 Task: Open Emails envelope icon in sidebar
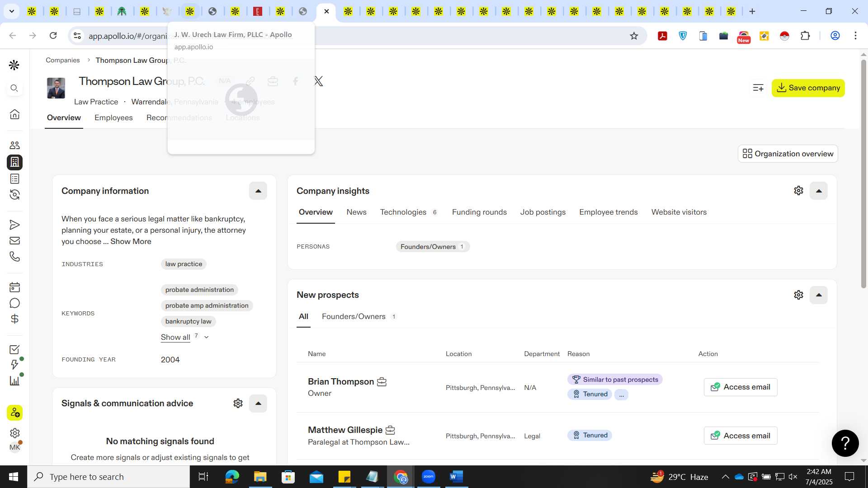pos(14,241)
